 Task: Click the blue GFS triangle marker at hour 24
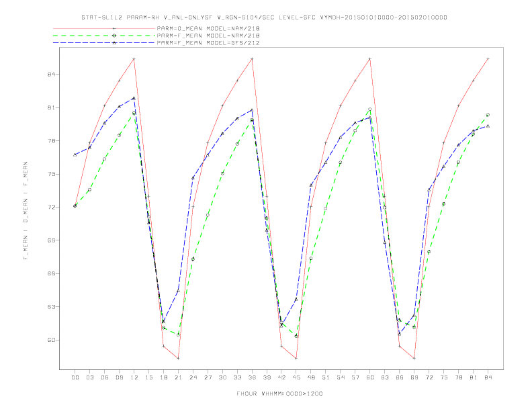coord(193,178)
